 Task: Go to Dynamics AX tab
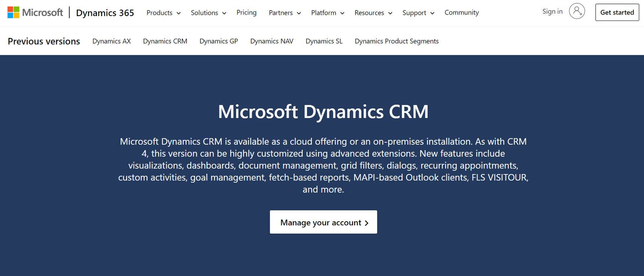click(x=111, y=41)
